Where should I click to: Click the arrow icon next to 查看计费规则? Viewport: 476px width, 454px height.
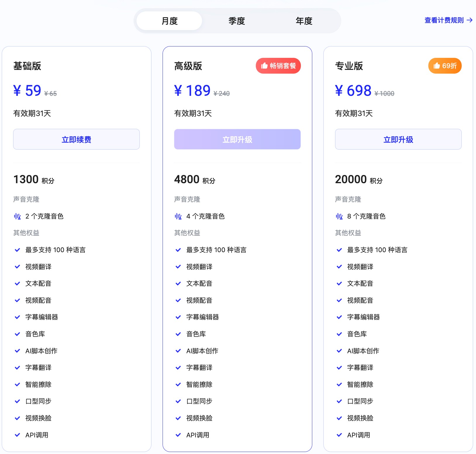coord(470,20)
